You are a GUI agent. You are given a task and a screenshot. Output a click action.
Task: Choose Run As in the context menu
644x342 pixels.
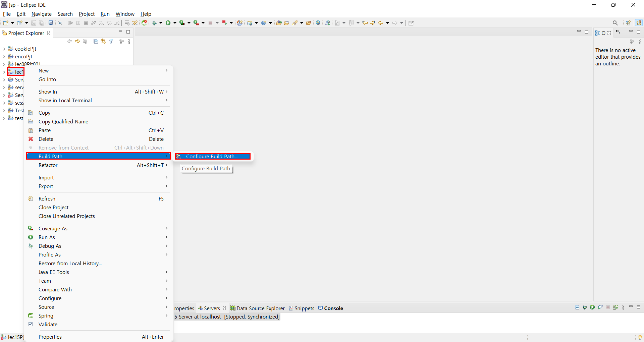point(99,237)
